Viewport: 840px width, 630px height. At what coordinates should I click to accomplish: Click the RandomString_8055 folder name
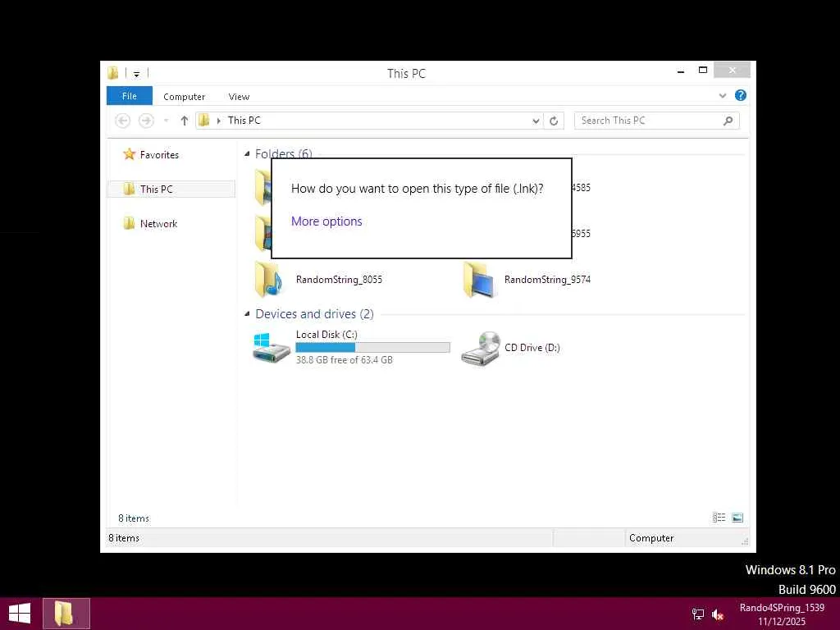(x=339, y=280)
